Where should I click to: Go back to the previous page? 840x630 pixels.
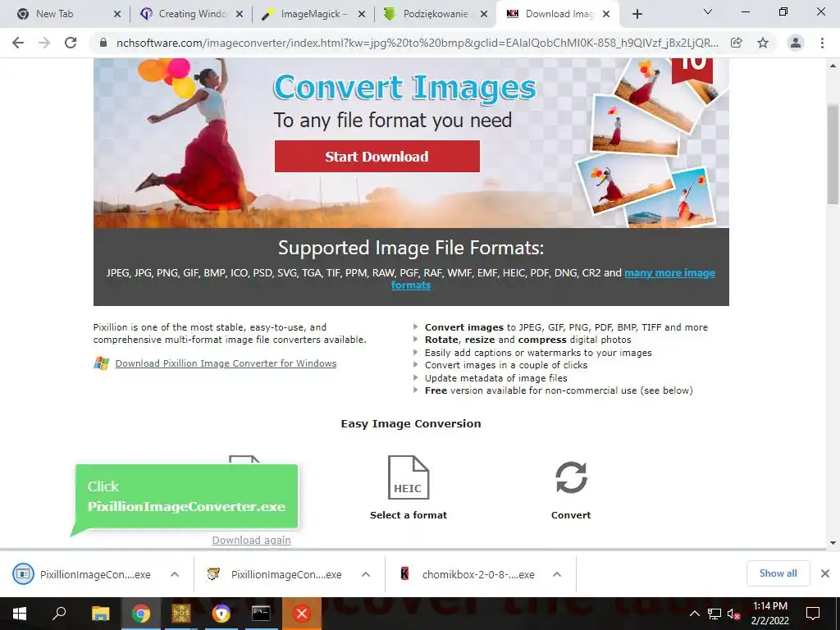(x=18, y=43)
